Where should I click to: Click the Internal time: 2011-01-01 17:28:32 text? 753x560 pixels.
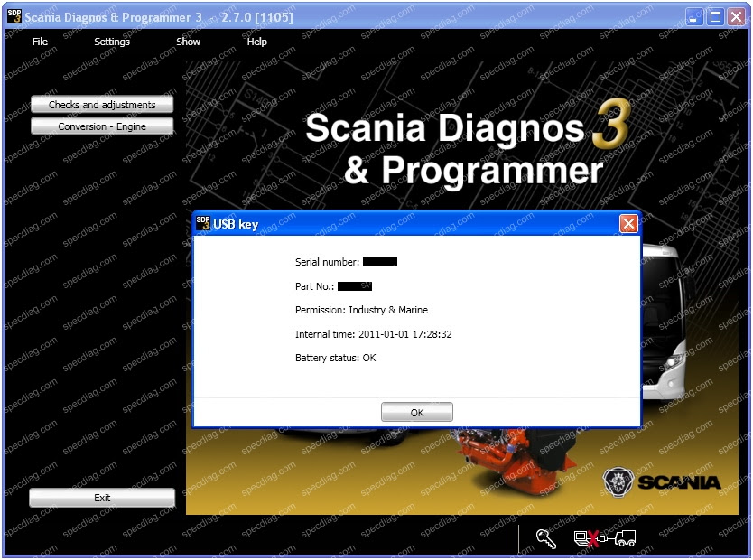click(373, 334)
